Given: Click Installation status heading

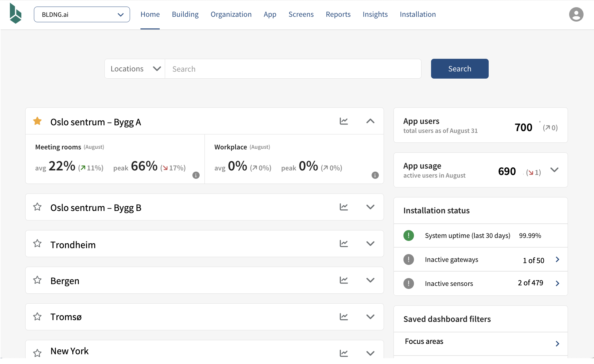Looking at the screenshot, I should tap(436, 210).
